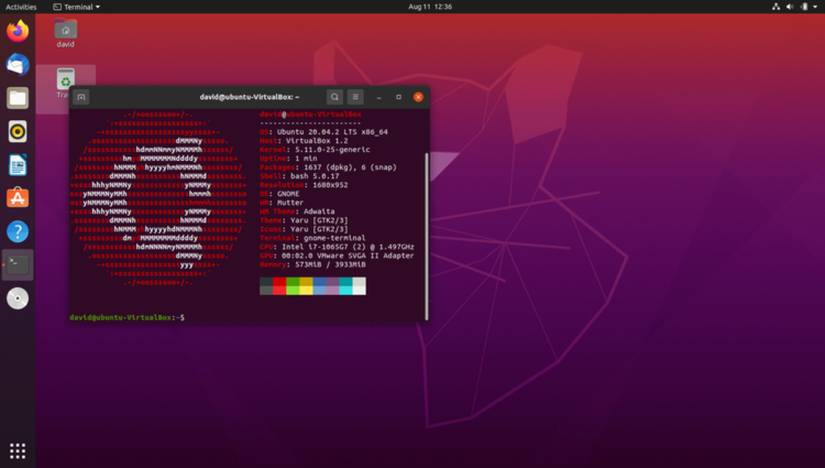Viewport: 825px width, 468px height.
Task: Open Thunderbird Mail from the dock
Action: click(x=17, y=64)
